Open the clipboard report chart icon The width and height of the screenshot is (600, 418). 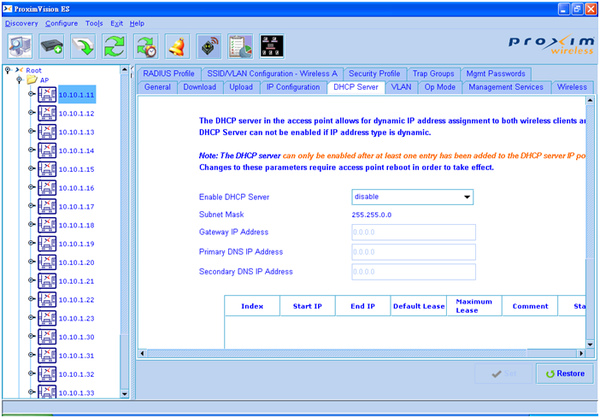240,46
